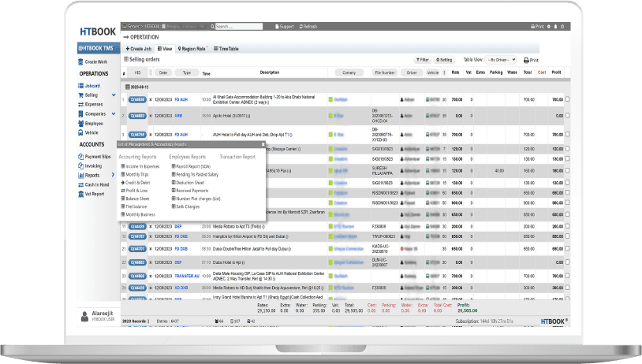Image resolution: width=642 pixels, height=364 pixels.
Task: Open Payment Slips under Accounts
Action: pyautogui.click(x=94, y=157)
